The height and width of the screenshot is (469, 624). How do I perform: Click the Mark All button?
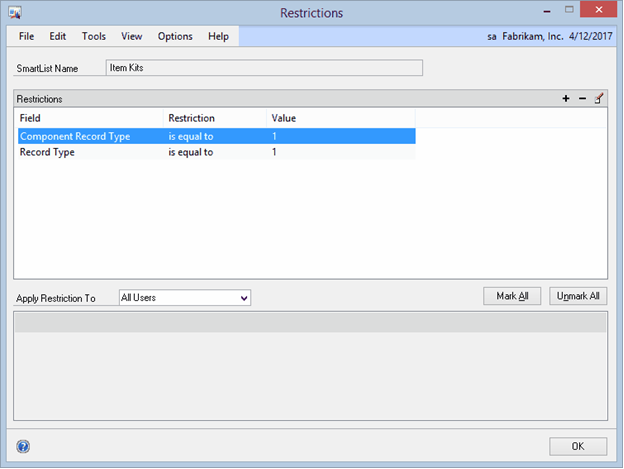(512, 296)
